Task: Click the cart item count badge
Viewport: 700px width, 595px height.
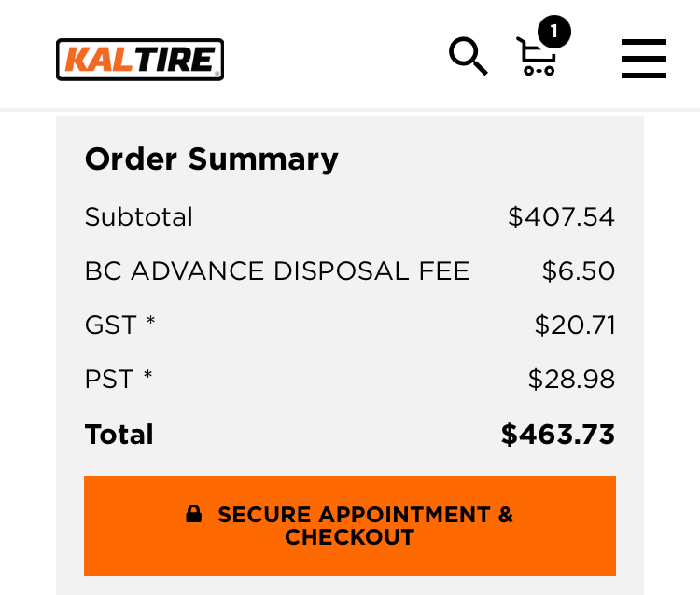Action: pyautogui.click(x=553, y=33)
